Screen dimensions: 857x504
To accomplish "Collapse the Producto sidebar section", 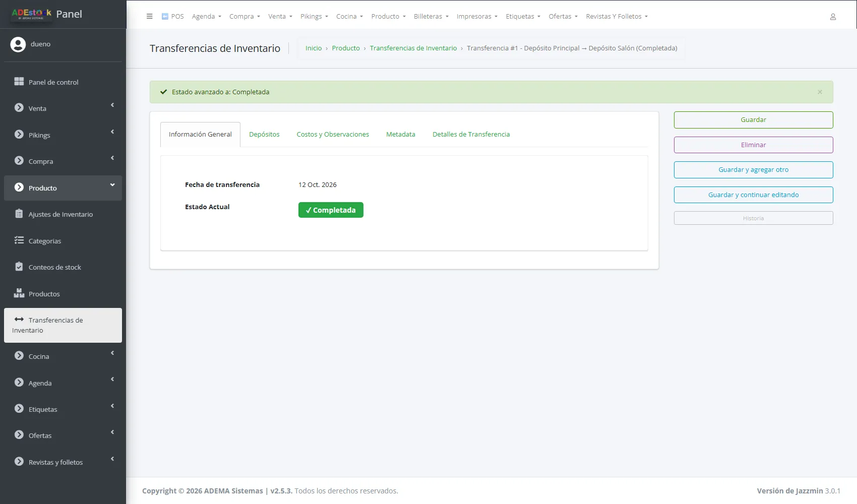I will coord(63,188).
